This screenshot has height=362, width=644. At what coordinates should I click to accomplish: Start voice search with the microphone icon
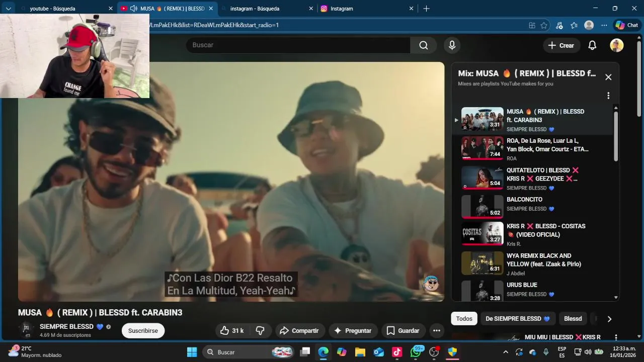452,45
